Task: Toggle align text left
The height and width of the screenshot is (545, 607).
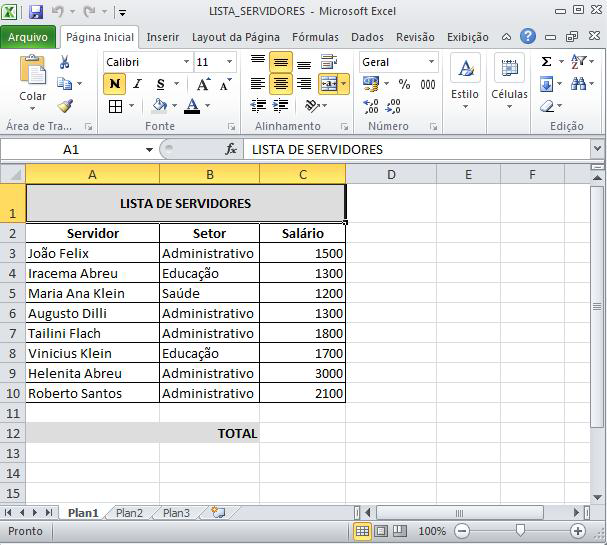Action: (258, 84)
